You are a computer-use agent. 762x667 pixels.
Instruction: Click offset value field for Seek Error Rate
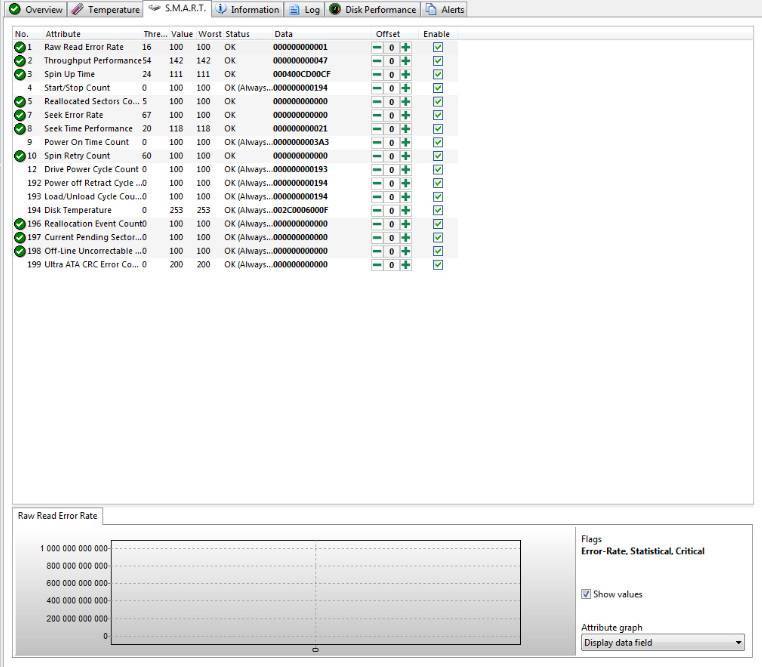click(391, 116)
